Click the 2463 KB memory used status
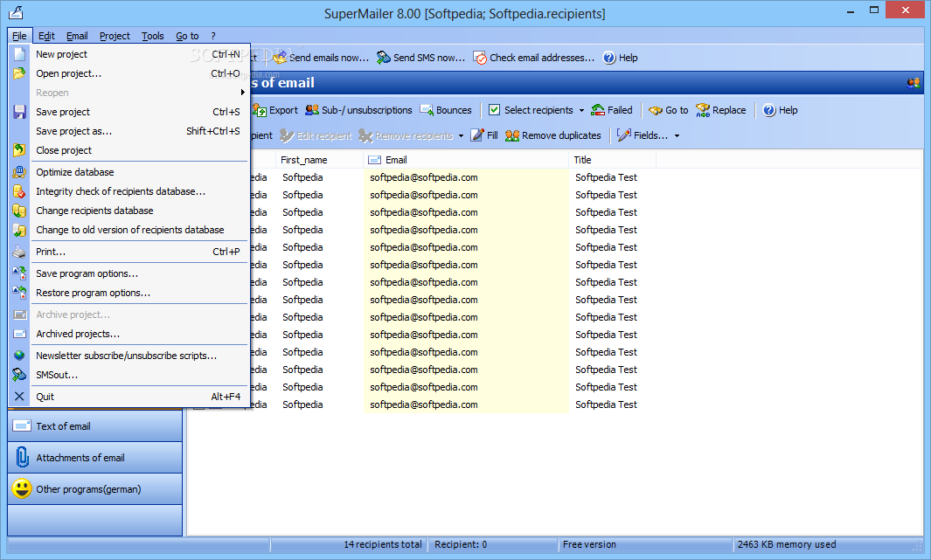 787,544
